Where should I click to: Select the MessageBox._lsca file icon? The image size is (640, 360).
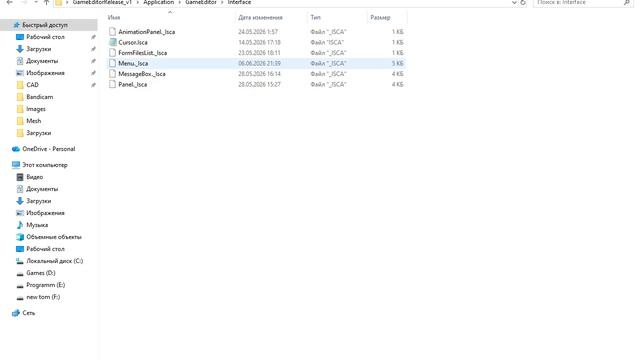pos(112,74)
